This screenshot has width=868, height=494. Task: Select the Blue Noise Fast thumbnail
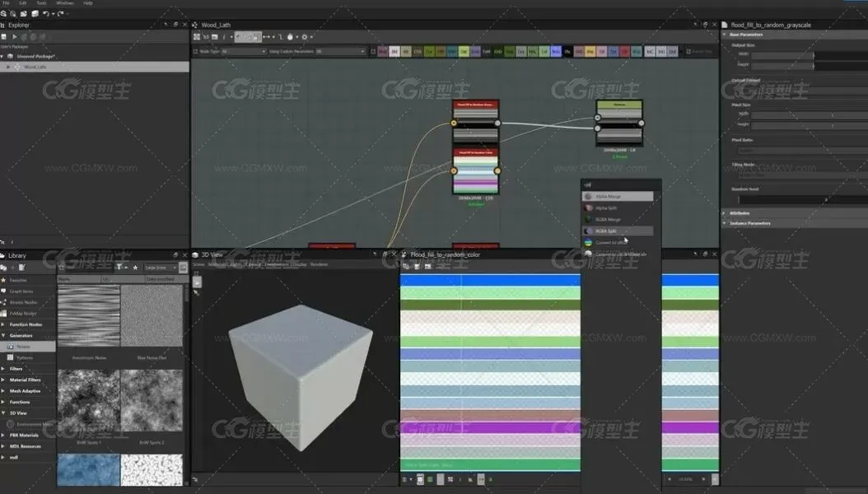click(152, 316)
